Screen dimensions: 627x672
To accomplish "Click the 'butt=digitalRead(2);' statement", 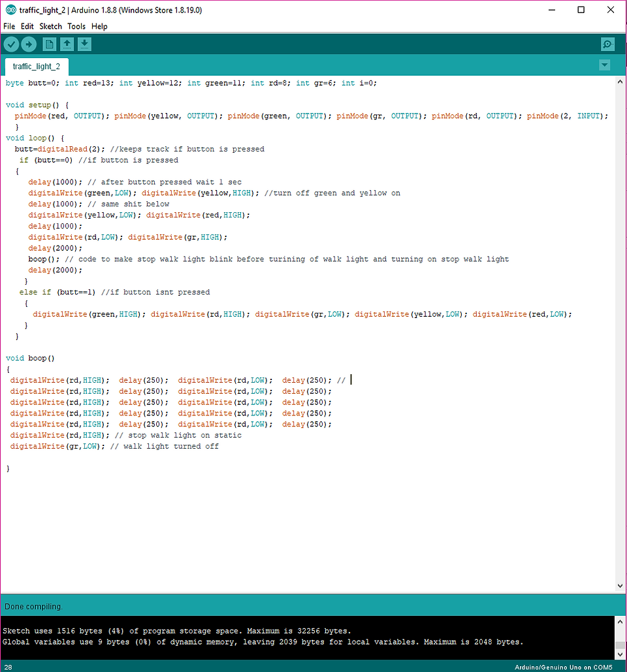I will (59, 149).
